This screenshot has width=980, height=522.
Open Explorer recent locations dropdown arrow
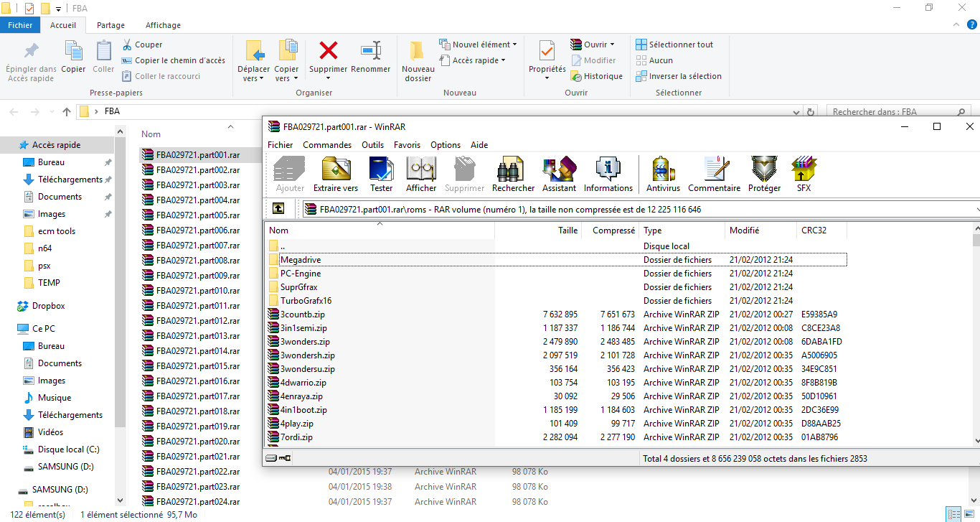click(52, 112)
